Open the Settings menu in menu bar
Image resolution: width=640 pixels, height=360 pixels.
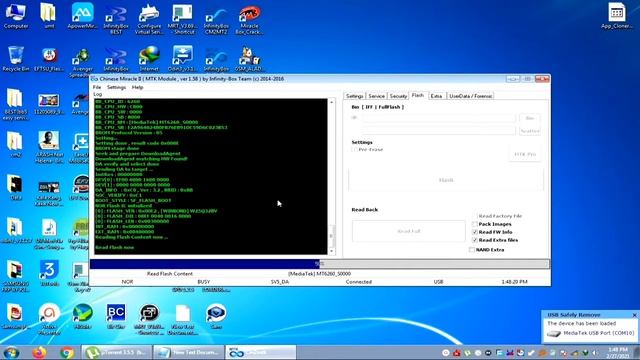(x=116, y=87)
